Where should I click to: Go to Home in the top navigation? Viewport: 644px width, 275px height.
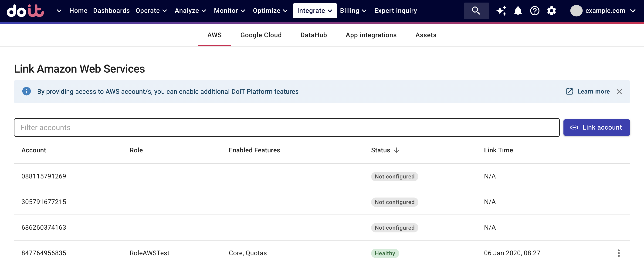pos(78,11)
